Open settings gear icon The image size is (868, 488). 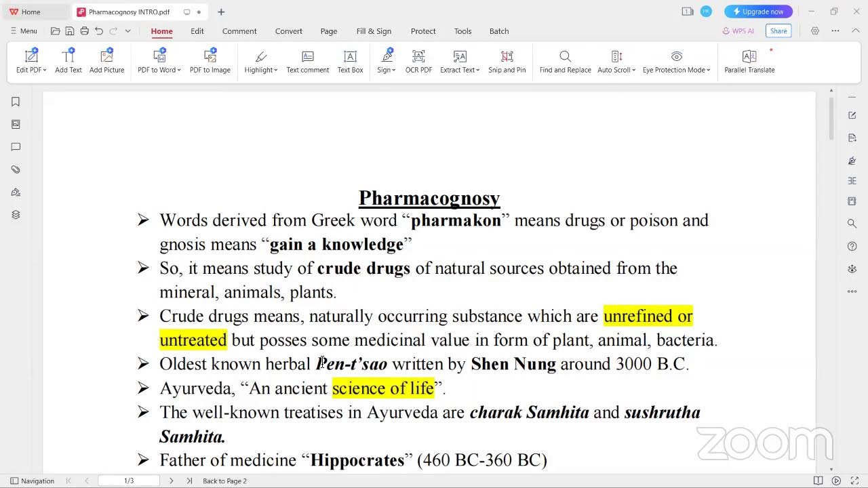pos(815,31)
